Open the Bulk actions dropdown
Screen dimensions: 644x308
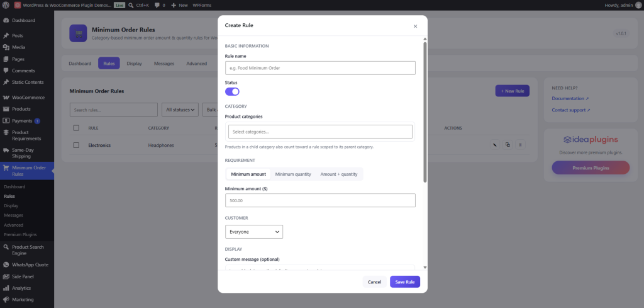coord(210,110)
